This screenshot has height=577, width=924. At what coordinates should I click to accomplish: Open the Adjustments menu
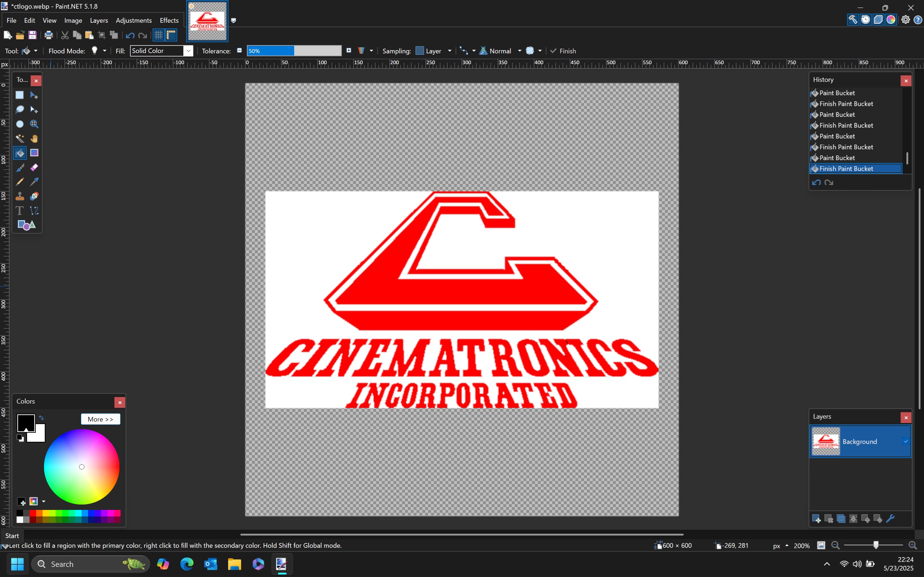coord(134,20)
